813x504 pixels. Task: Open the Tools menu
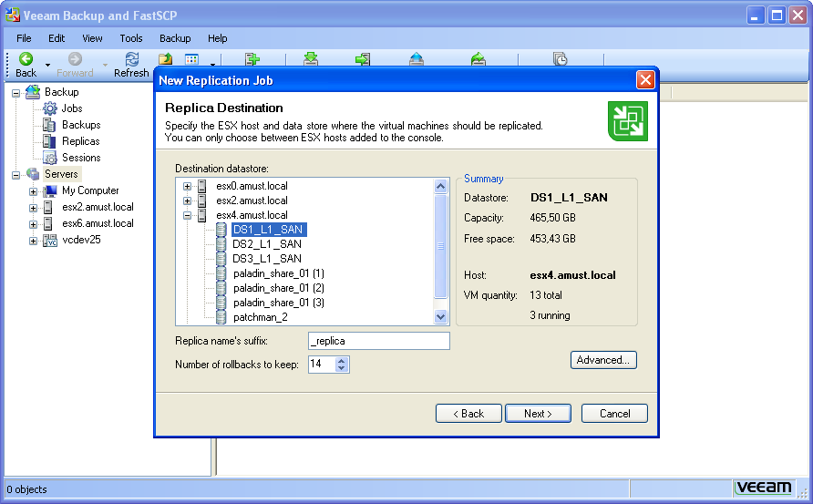(130, 38)
